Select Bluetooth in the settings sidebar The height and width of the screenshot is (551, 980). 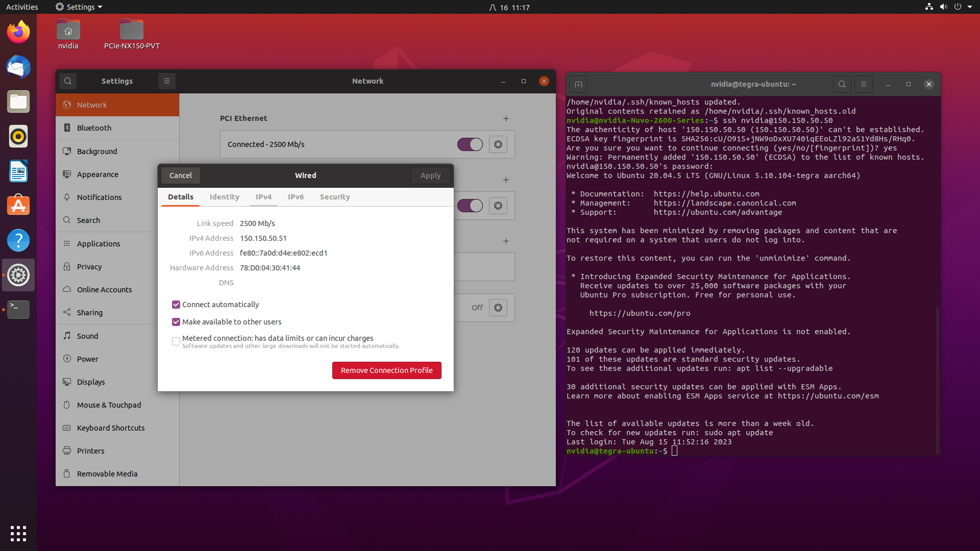(94, 128)
